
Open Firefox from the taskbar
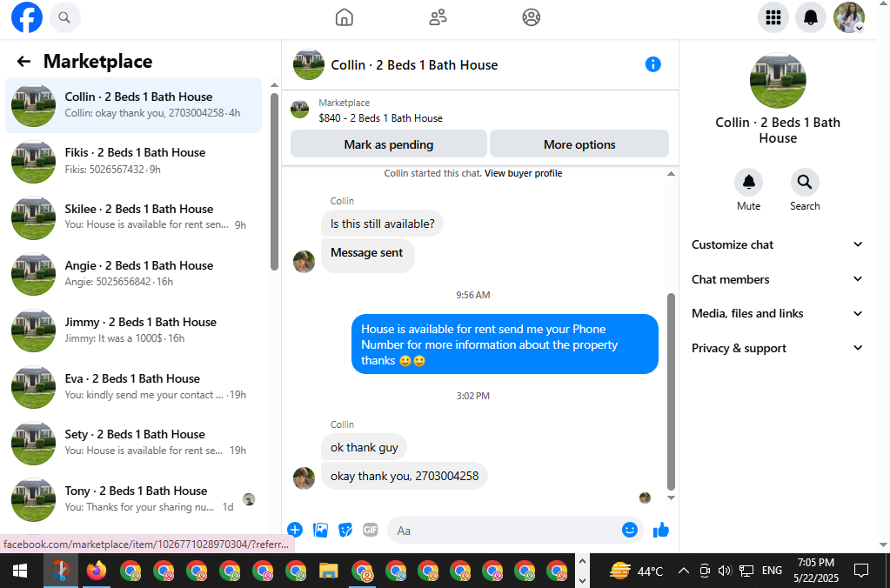click(97, 571)
